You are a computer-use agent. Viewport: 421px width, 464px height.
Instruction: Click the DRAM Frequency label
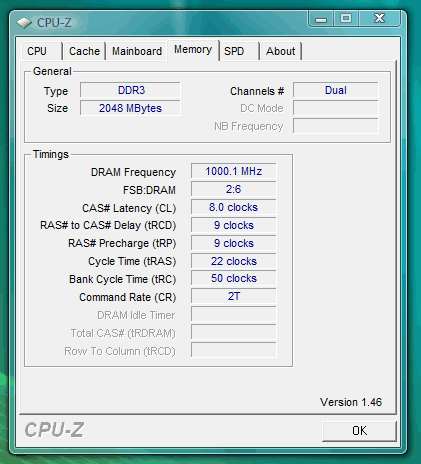point(133,172)
